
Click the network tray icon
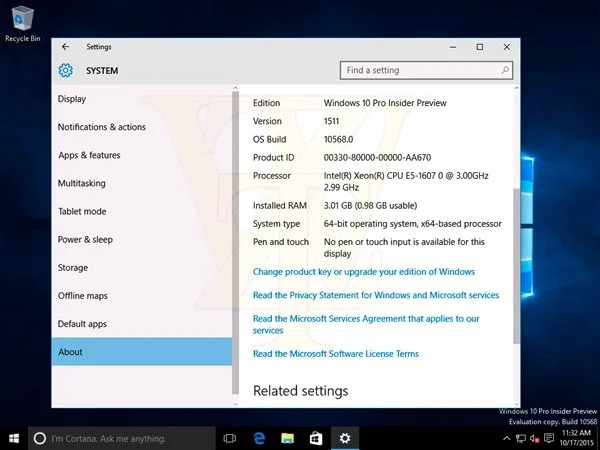click(520, 439)
